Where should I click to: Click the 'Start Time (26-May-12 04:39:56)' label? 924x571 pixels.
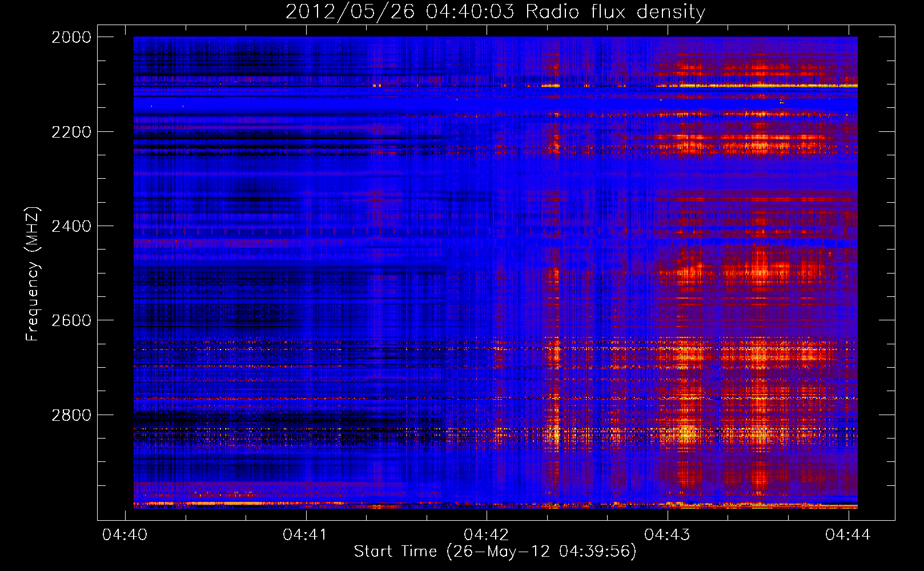point(495,552)
